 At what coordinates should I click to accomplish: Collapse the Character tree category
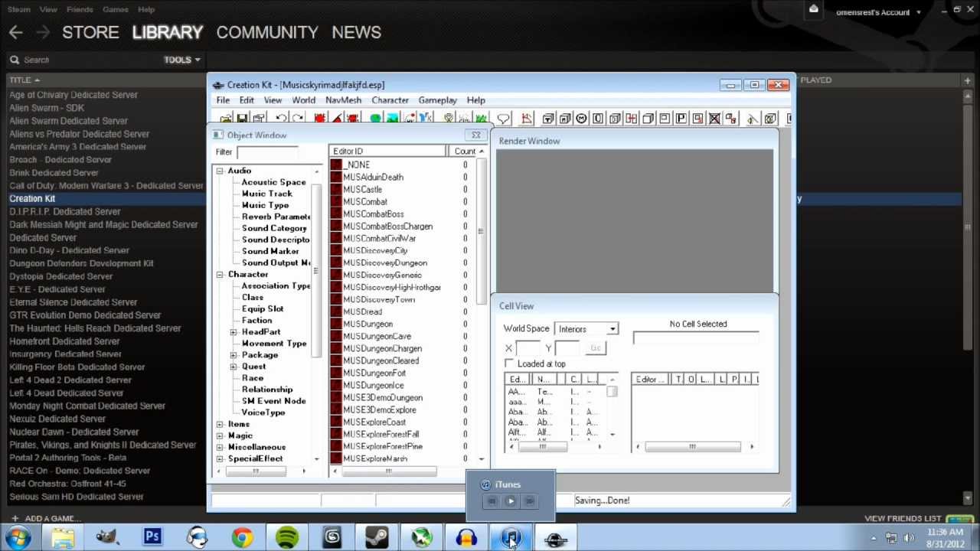click(220, 274)
